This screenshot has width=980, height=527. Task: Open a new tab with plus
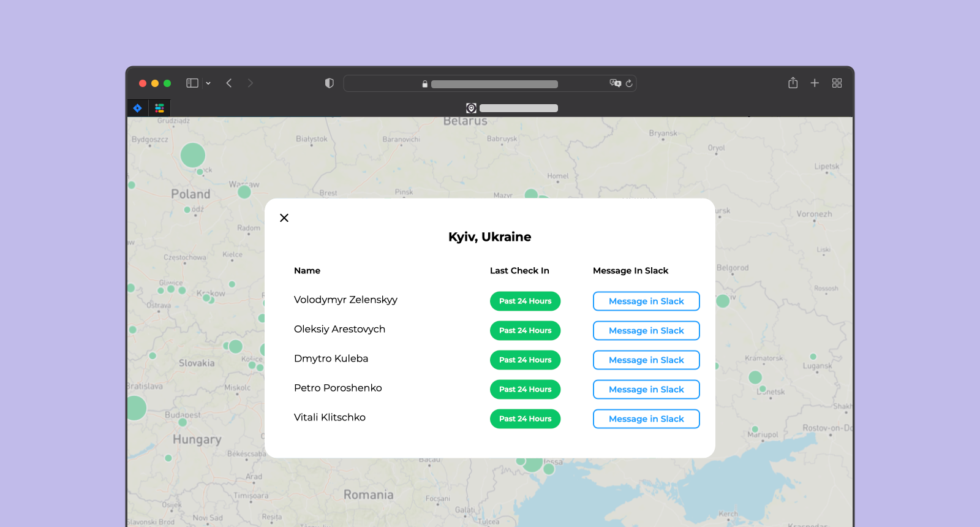pyautogui.click(x=815, y=83)
